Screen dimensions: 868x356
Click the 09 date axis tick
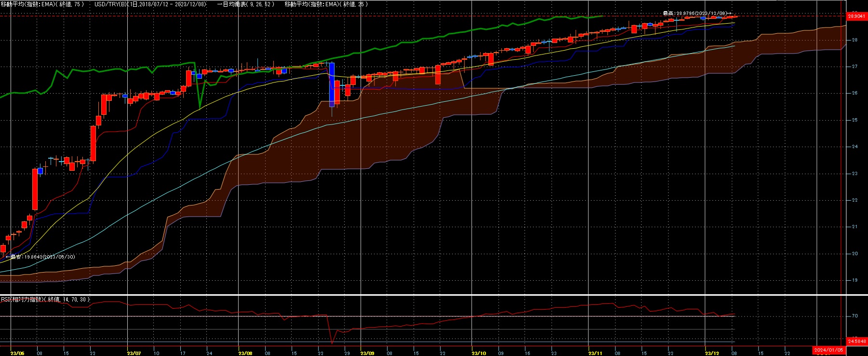click(x=501, y=354)
